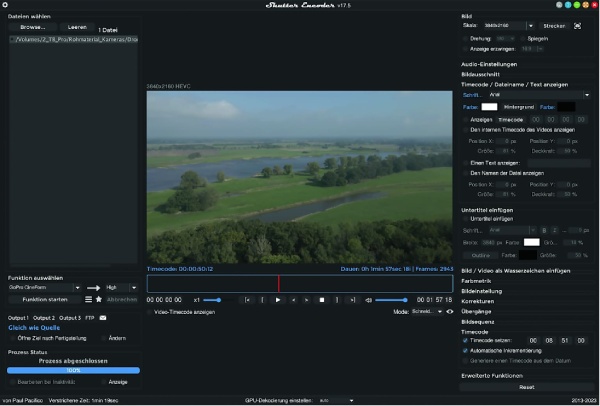
Task: Click the red playhead in the timeline
Action: pos(279,284)
